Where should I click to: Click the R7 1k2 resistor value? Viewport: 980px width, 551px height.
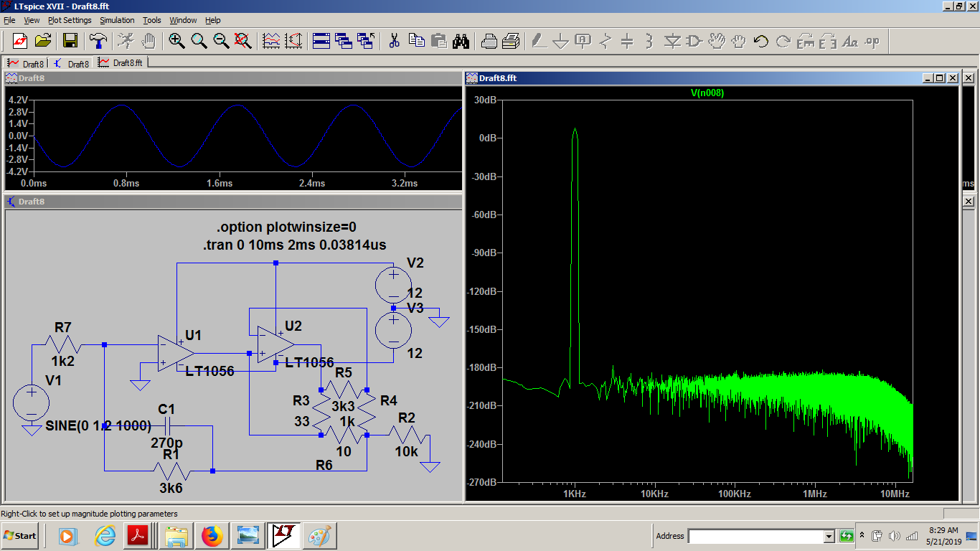pyautogui.click(x=62, y=362)
